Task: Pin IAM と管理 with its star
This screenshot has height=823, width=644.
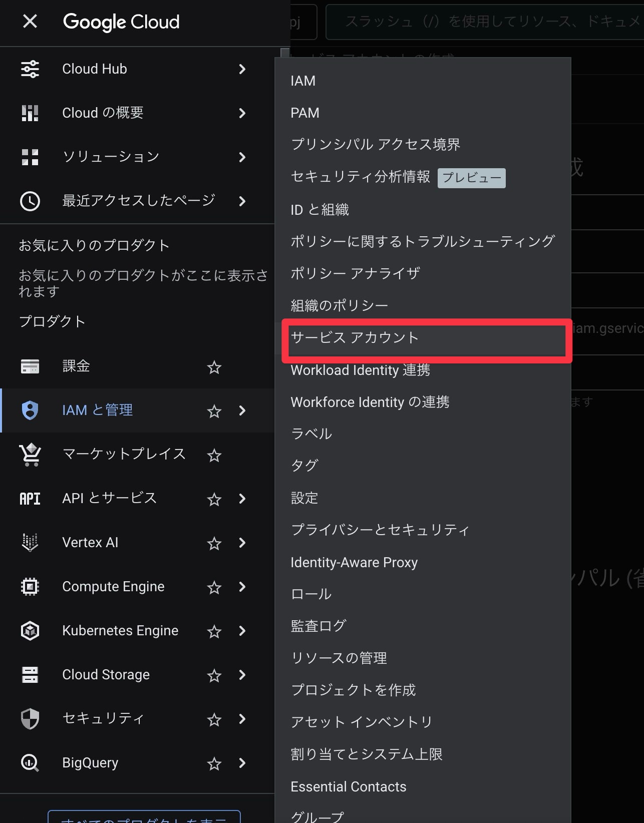Action: pyautogui.click(x=214, y=411)
